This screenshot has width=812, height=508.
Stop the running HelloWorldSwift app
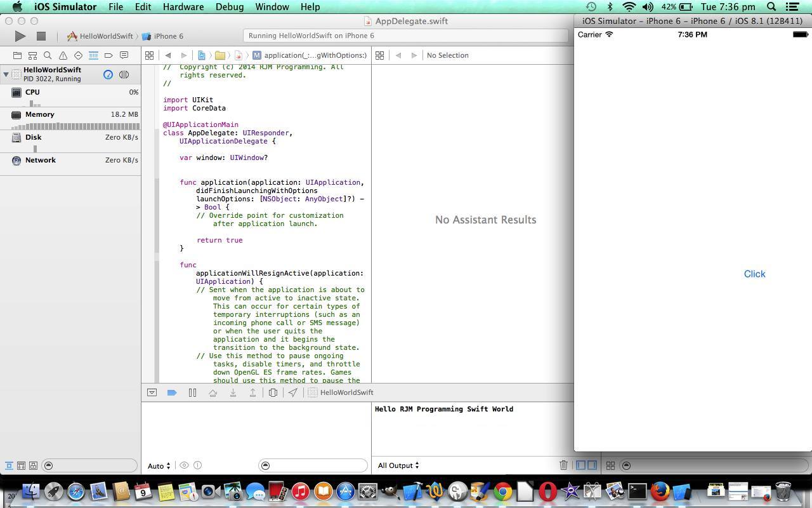click(41, 36)
